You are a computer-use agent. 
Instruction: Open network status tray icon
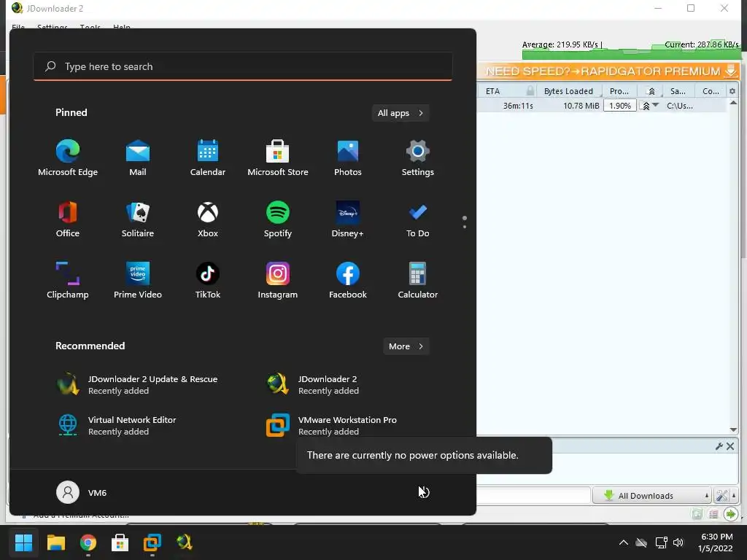661,542
